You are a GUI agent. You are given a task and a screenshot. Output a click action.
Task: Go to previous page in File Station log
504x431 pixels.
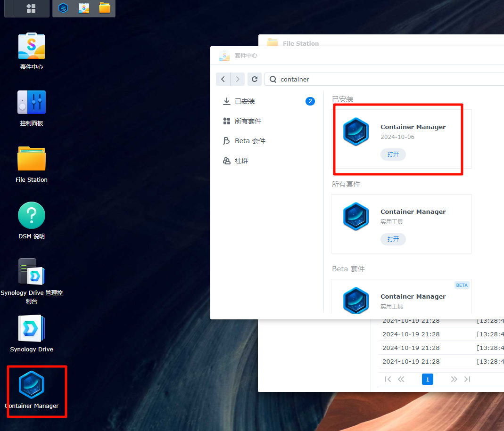[x=401, y=379]
